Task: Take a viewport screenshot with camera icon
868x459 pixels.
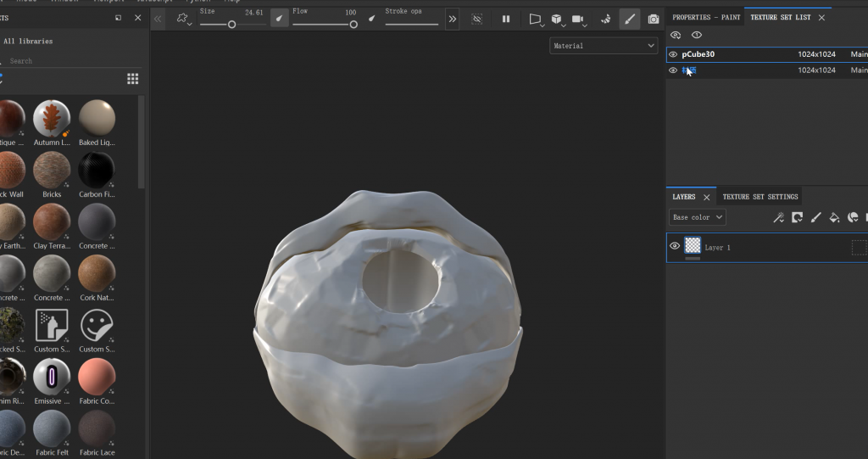Action: point(654,19)
